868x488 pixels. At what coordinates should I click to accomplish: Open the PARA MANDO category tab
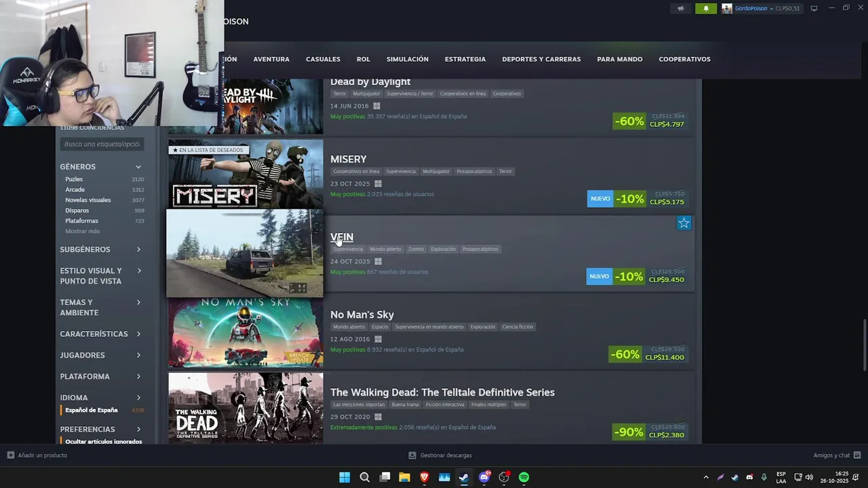[x=620, y=59]
